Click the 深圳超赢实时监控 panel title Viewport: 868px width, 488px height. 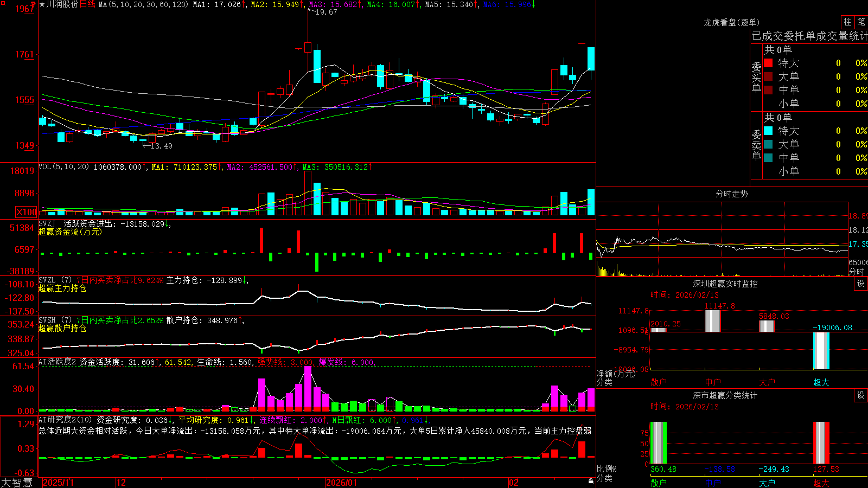pyautogui.click(x=725, y=284)
